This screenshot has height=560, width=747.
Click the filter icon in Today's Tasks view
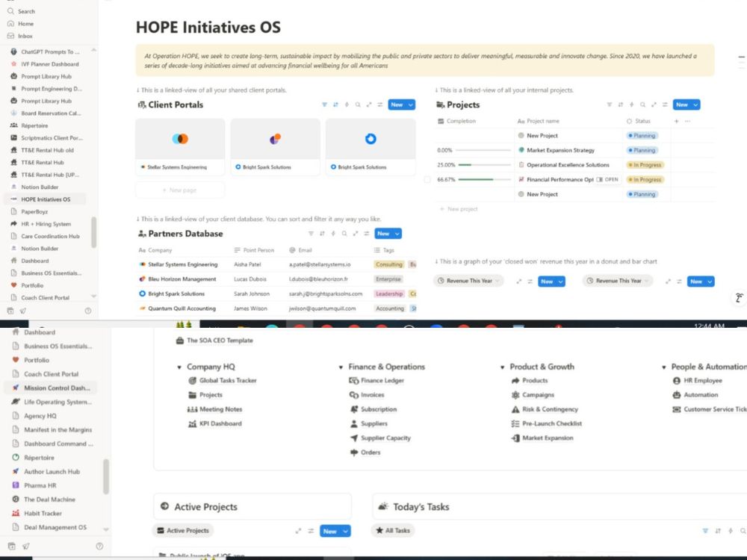point(705,530)
